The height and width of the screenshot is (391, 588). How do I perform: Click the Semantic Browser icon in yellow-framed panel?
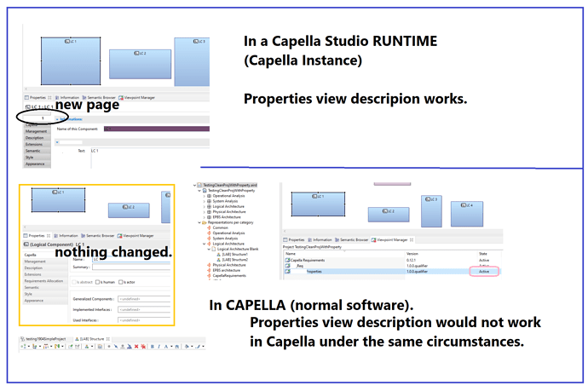pos(84,236)
